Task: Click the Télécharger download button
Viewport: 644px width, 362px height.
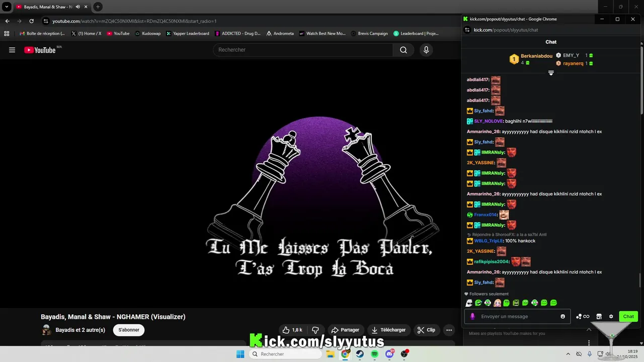Action: 388,330
